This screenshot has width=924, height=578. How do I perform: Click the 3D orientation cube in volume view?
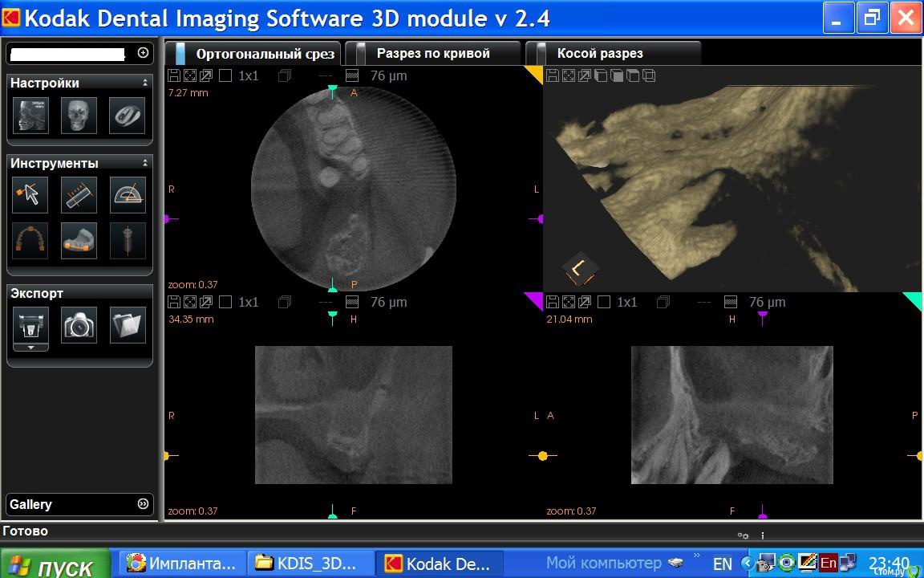[x=579, y=270]
